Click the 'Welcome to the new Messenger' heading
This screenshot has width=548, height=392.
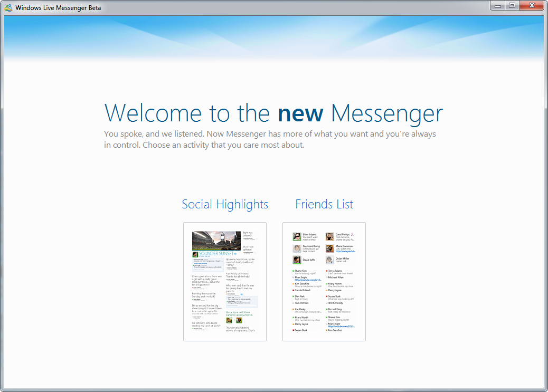(x=273, y=113)
